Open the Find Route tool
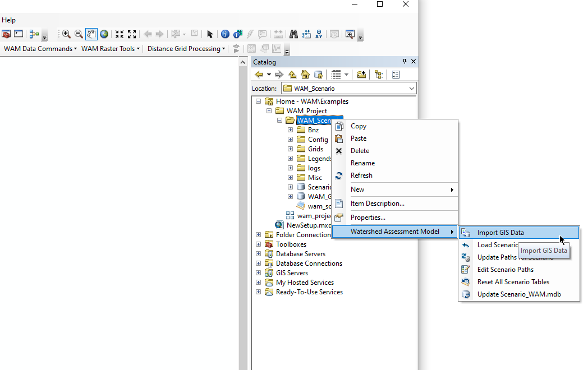 point(306,34)
